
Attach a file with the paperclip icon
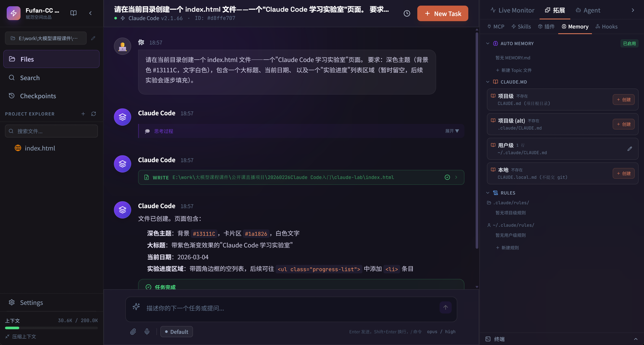[x=133, y=332]
